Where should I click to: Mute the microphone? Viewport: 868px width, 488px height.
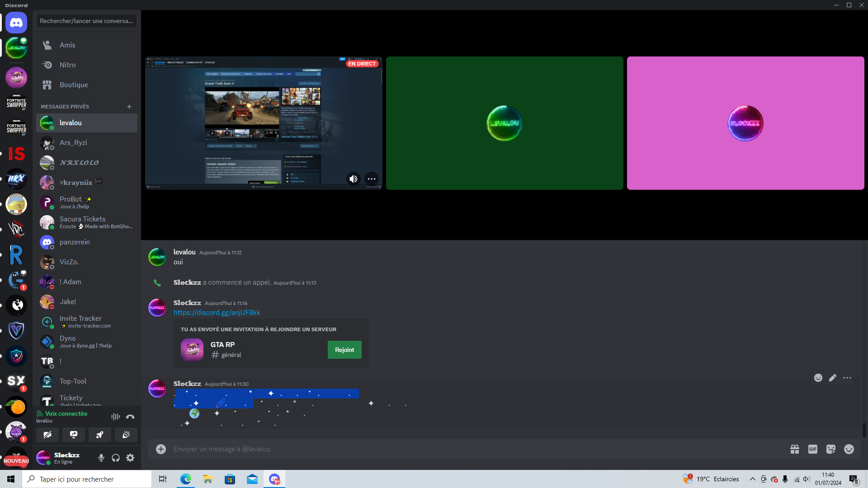pyautogui.click(x=101, y=458)
